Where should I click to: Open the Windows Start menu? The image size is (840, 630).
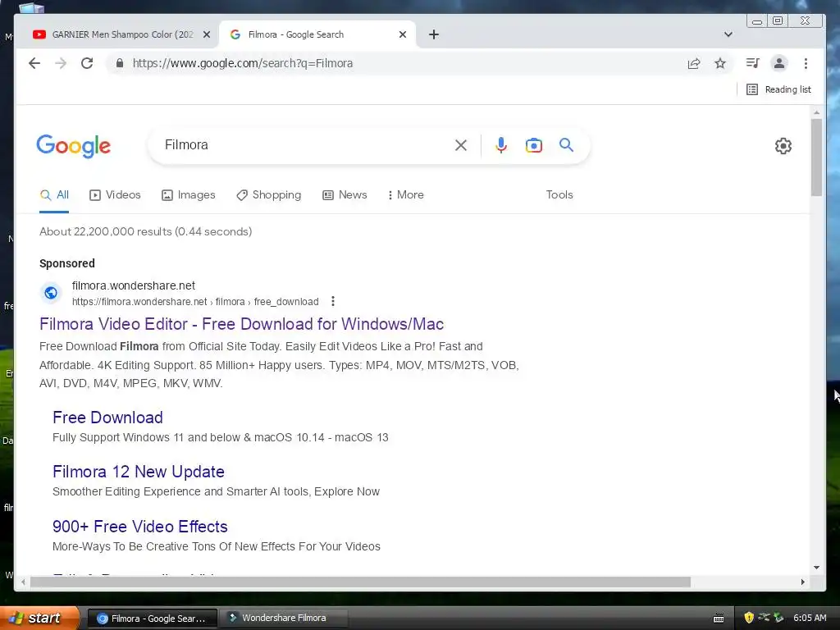(x=39, y=618)
